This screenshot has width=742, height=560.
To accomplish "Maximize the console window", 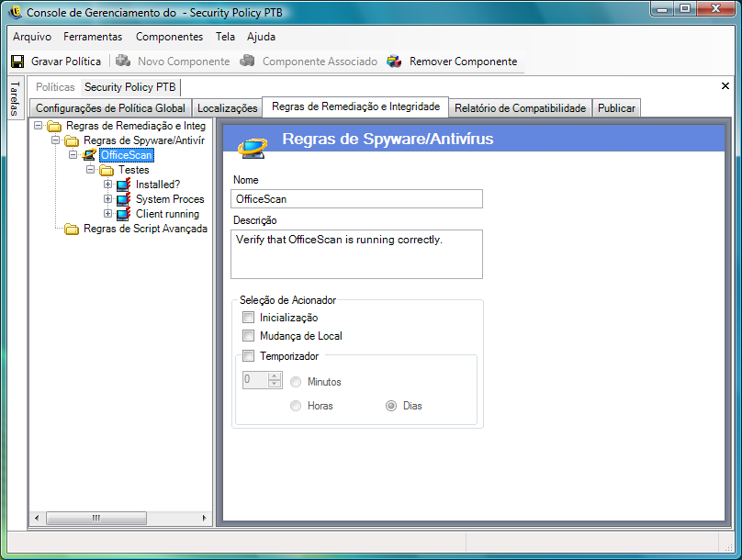I will 685,8.
